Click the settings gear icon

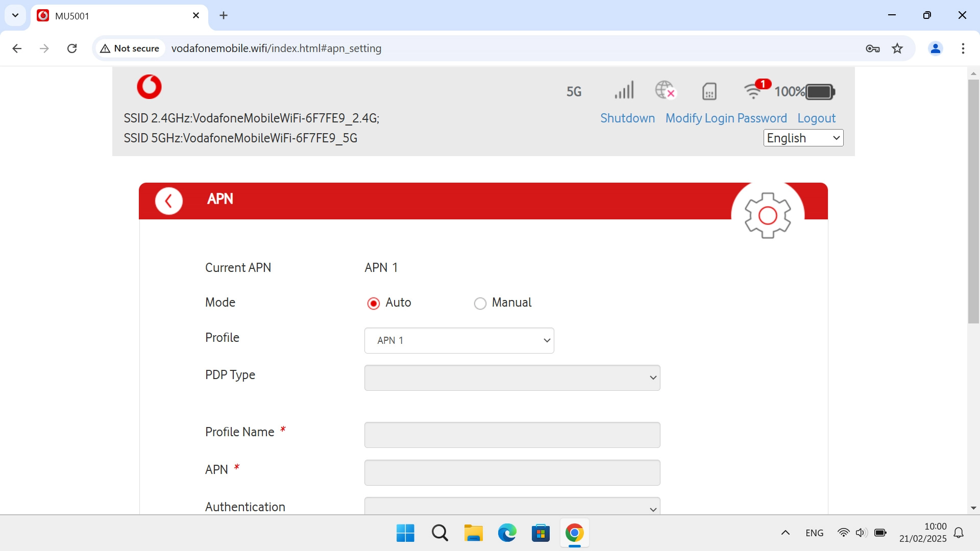pos(767,215)
